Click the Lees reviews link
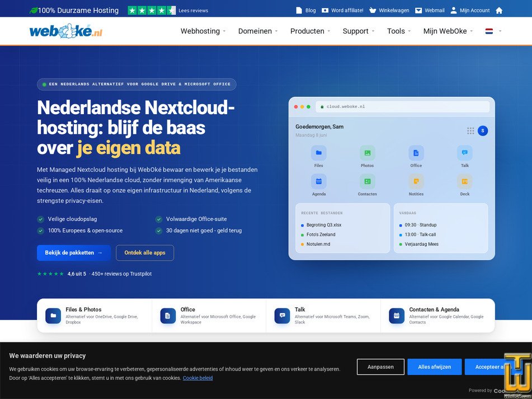The height and width of the screenshot is (399, 532). tap(194, 11)
